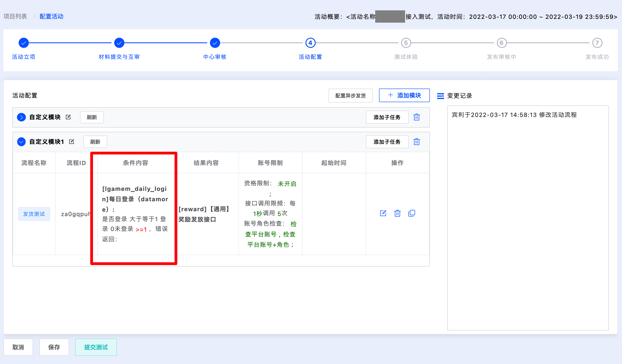
Task: Delete the 发货测试 flow row
Action: pyautogui.click(x=397, y=213)
